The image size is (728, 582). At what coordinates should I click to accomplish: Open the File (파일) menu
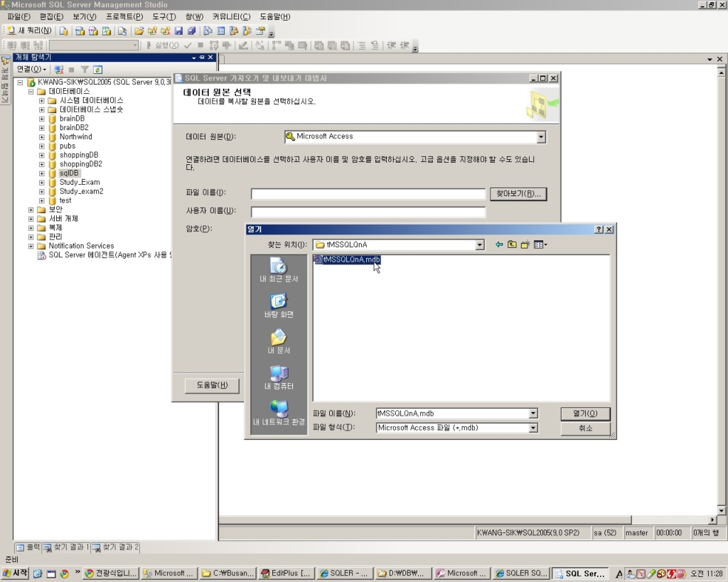point(18,17)
